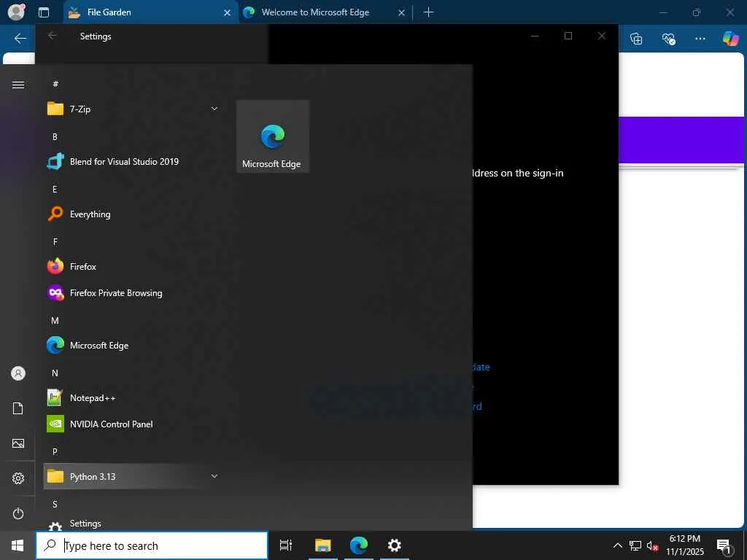Launch Notepad++ from Start menu
Viewport: 747px width, 560px height.
click(133, 397)
